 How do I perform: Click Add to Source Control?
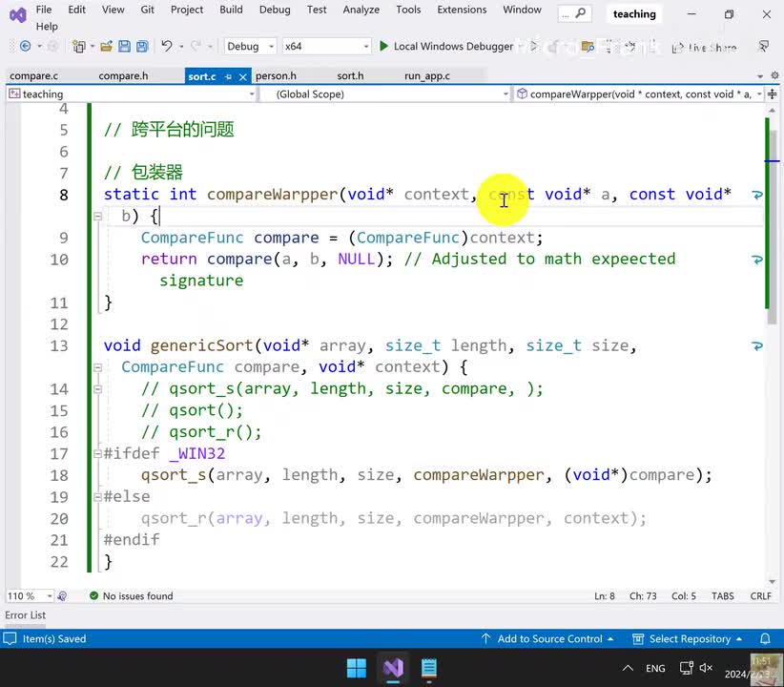pos(548,638)
